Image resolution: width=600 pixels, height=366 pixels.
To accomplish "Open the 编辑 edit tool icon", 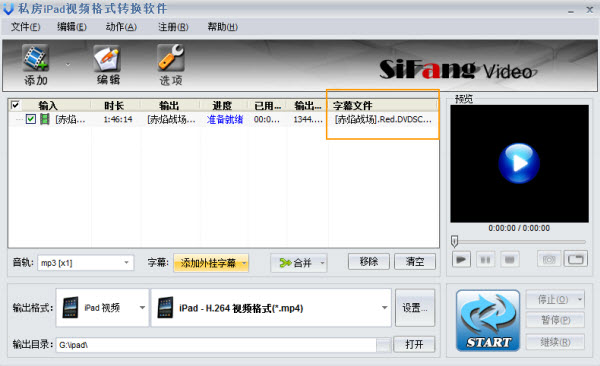I will [x=108, y=58].
